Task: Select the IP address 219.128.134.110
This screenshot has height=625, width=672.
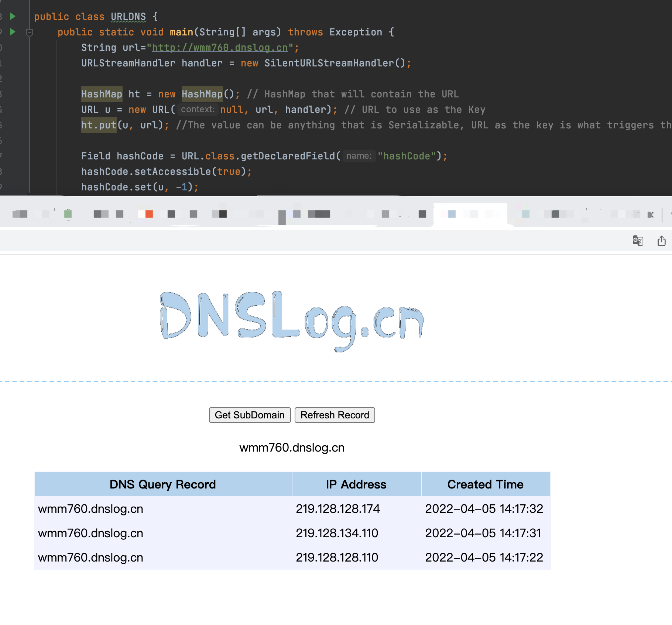Action: pos(337,533)
